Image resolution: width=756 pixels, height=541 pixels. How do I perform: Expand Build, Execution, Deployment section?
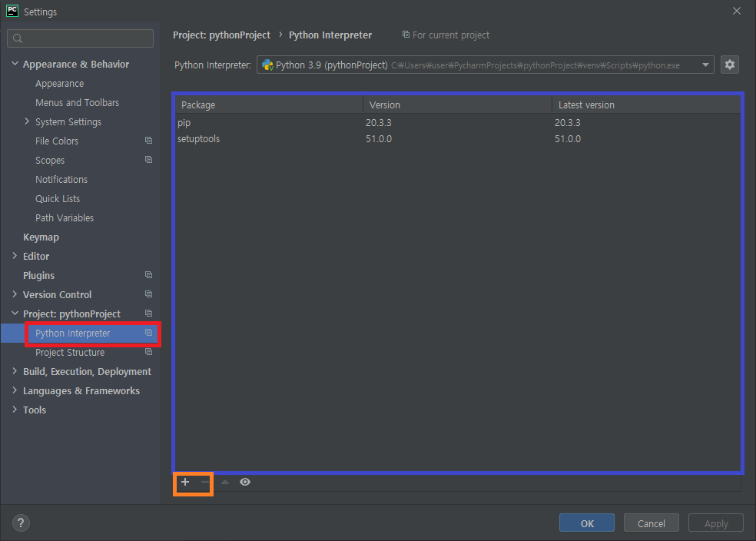(x=15, y=371)
